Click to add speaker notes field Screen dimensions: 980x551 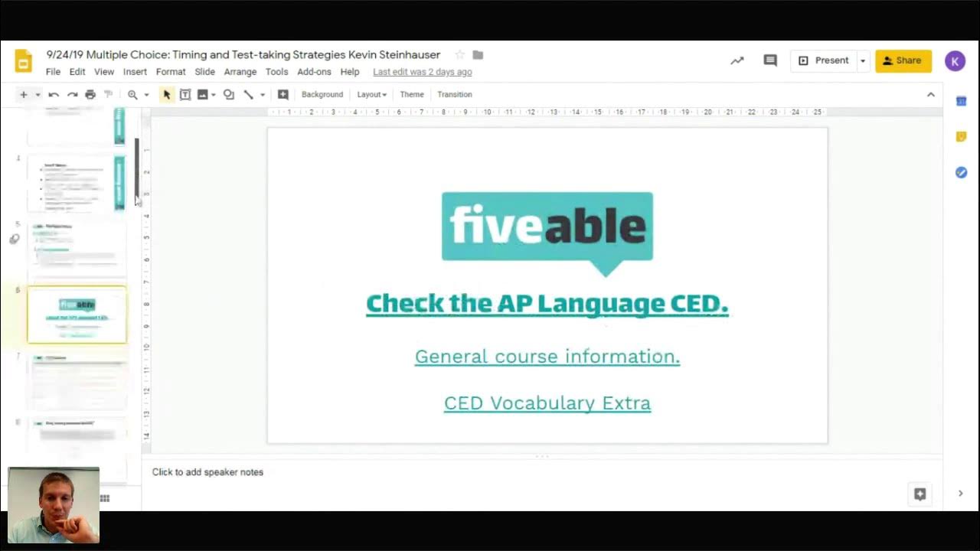pyautogui.click(x=542, y=472)
